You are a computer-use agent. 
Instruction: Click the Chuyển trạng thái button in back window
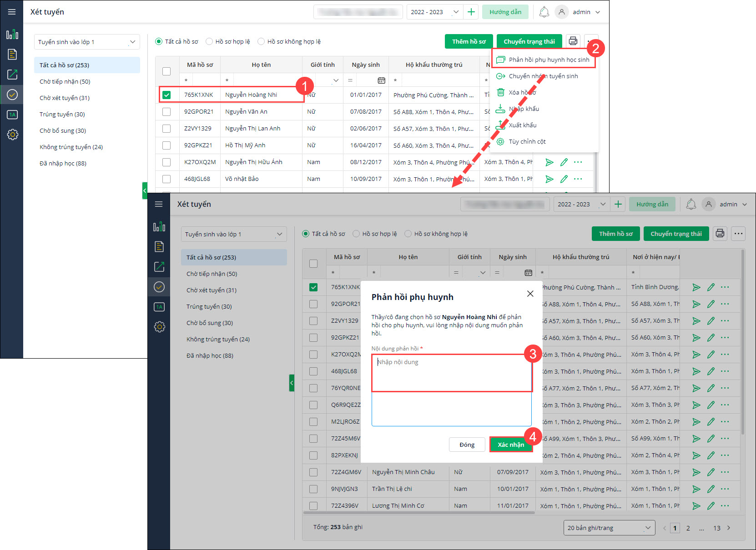pos(529,41)
